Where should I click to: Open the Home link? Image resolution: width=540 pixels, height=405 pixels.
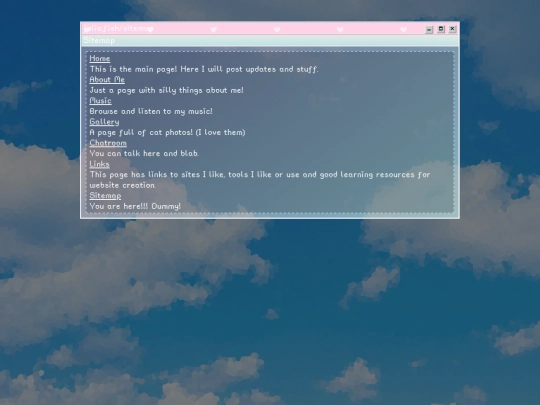click(100, 59)
